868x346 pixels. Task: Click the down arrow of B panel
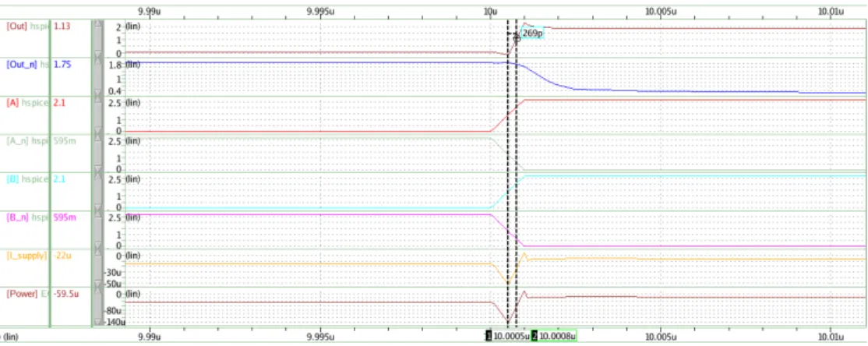tap(98, 207)
